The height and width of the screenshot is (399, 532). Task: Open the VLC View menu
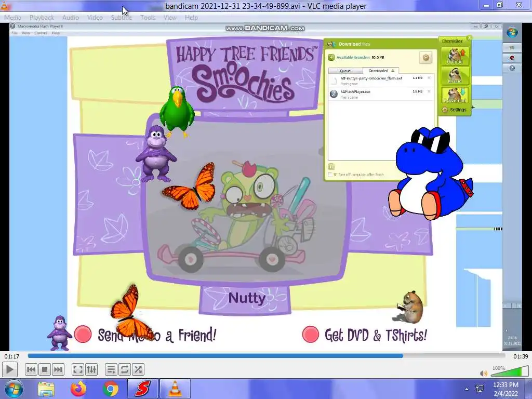[x=170, y=17]
